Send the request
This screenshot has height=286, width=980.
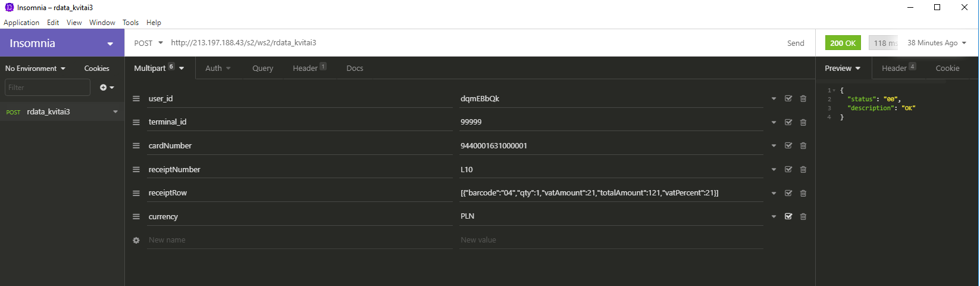click(x=795, y=43)
